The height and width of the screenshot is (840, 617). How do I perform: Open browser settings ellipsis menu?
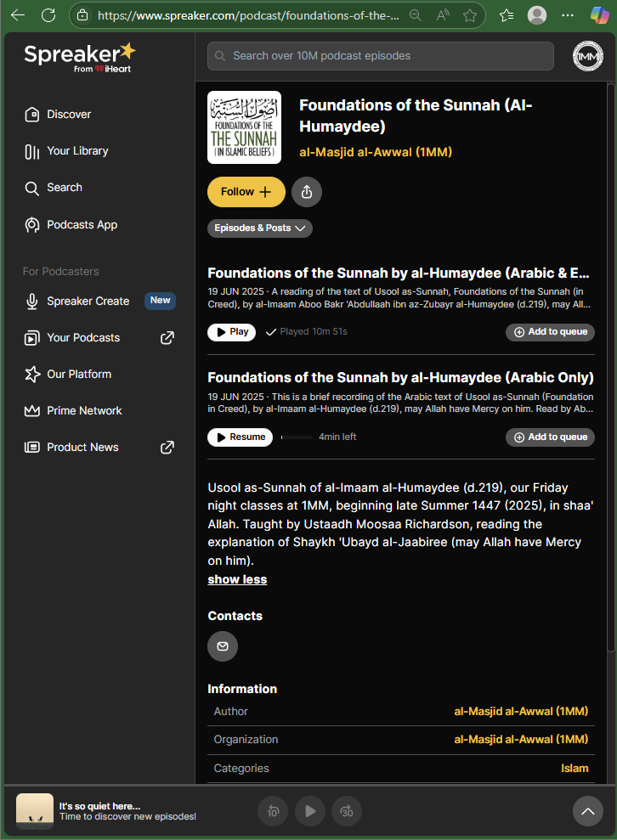pos(568,15)
